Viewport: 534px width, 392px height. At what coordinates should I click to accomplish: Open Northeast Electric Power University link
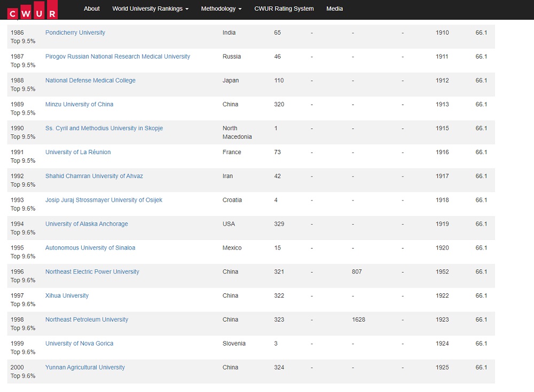pos(92,272)
